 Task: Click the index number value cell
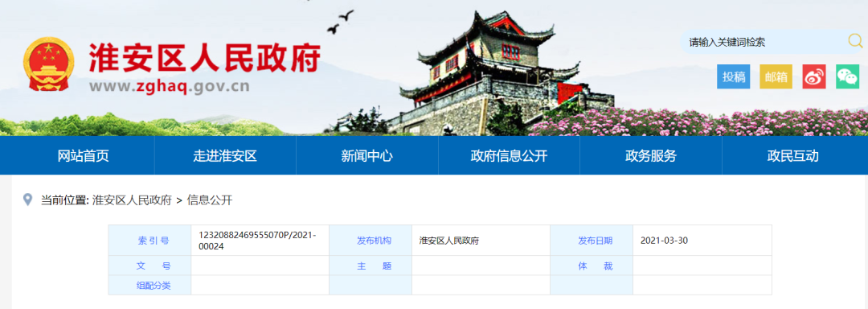click(x=260, y=241)
